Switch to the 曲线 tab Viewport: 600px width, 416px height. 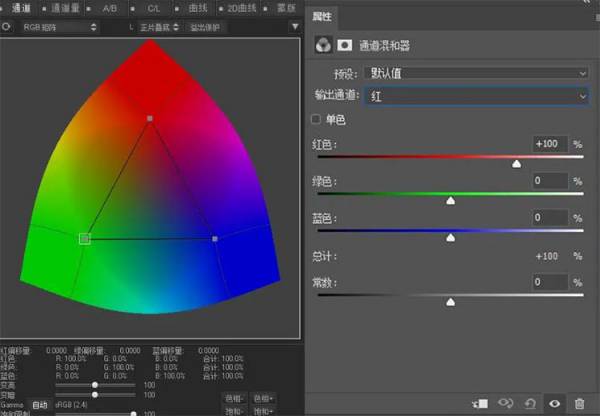pos(192,8)
